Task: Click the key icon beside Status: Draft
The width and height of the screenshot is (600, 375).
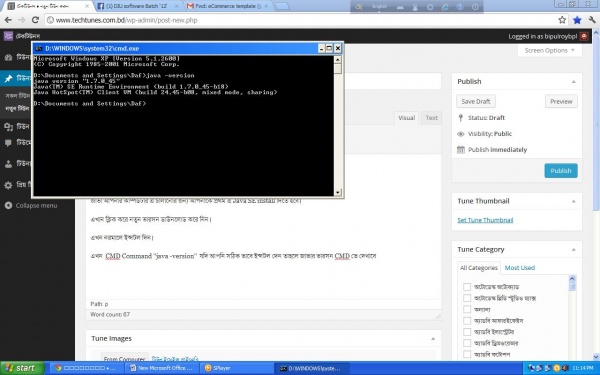Action: point(461,118)
